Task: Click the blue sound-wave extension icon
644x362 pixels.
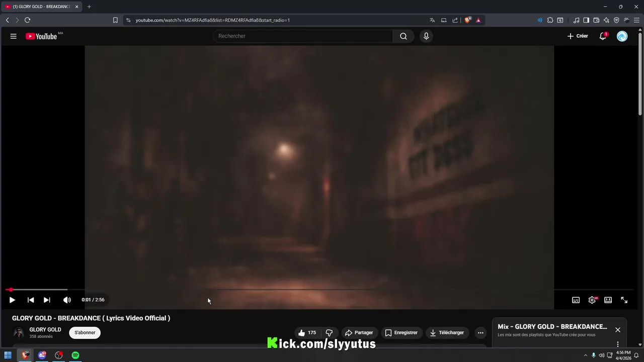Action: click(540, 20)
